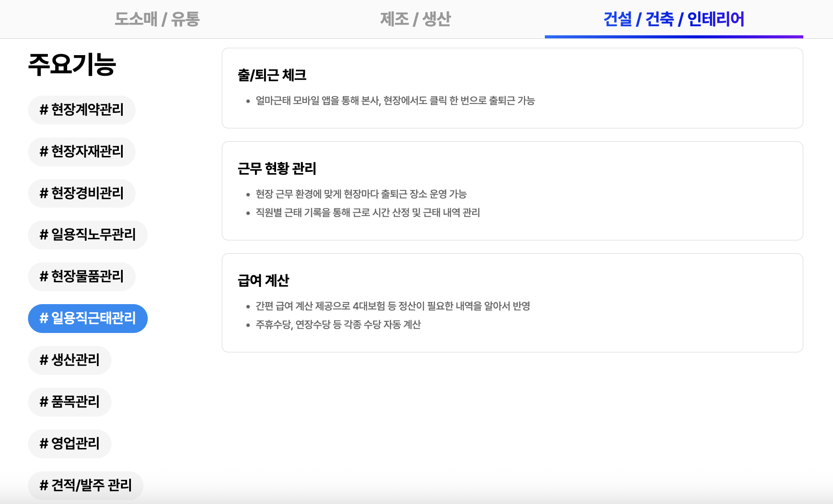833x504 pixels.
Task: Open the #현장경비관리 feature filter
Action: (x=81, y=193)
